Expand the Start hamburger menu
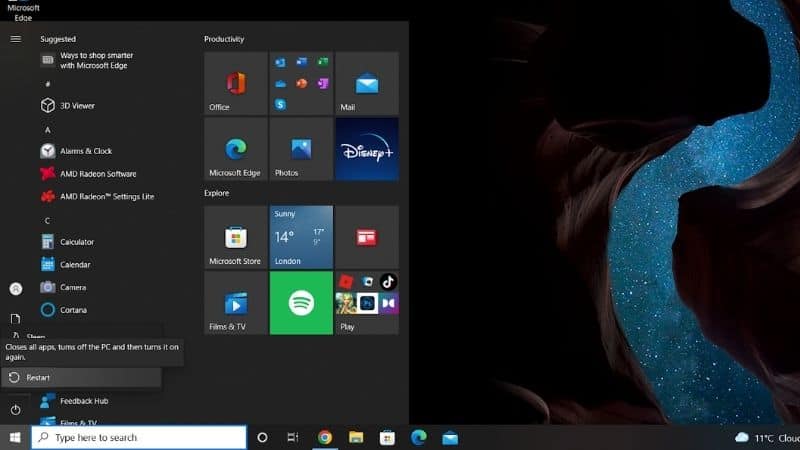This screenshot has width=800, height=450. point(16,39)
